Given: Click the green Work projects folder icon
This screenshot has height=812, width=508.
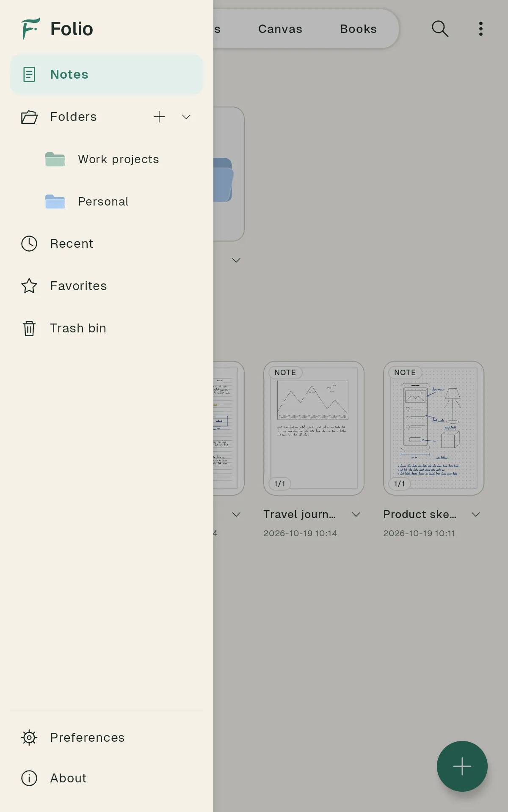Looking at the screenshot, I should [x=55, y=159].
